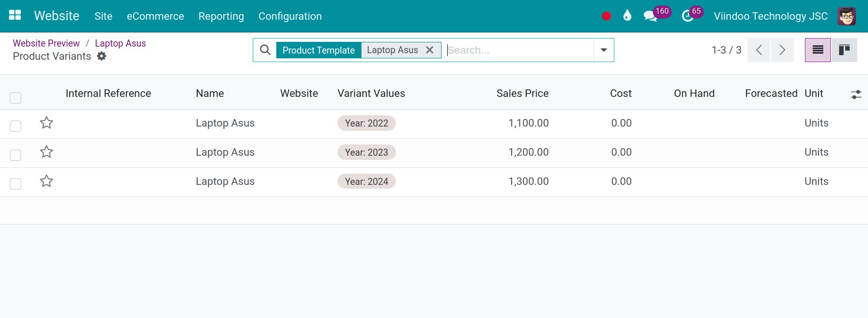Sort by Website column header

click(x=299, y=93)
